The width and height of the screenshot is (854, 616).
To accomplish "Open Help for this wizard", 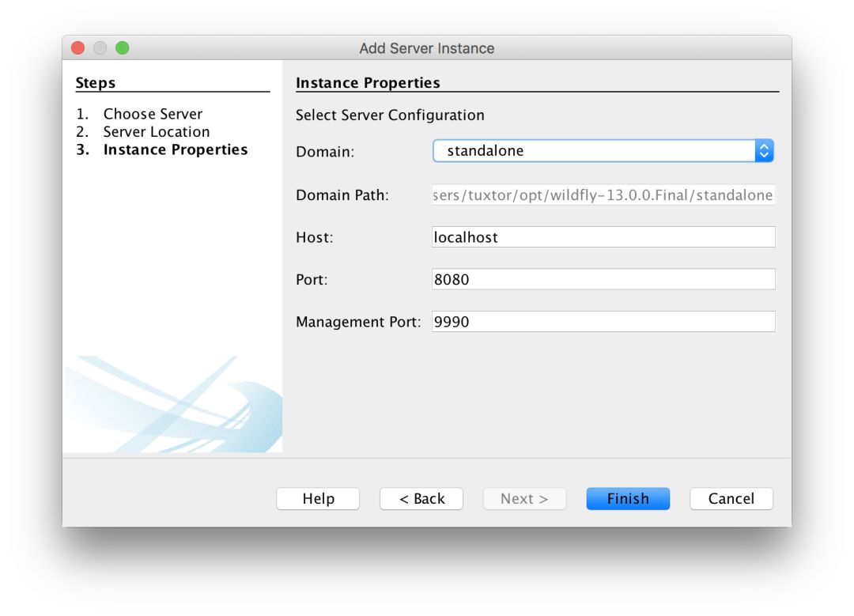I will point(318,499).
